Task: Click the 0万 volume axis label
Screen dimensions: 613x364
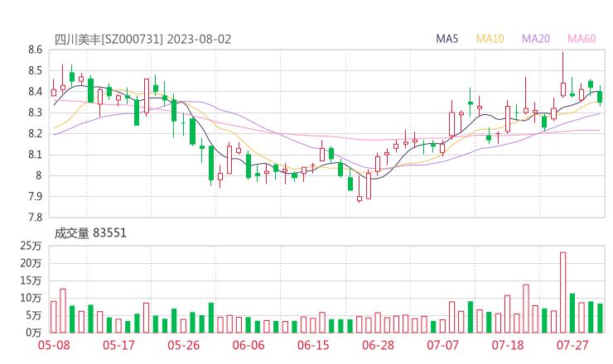Action: click(x=34, y=333)
